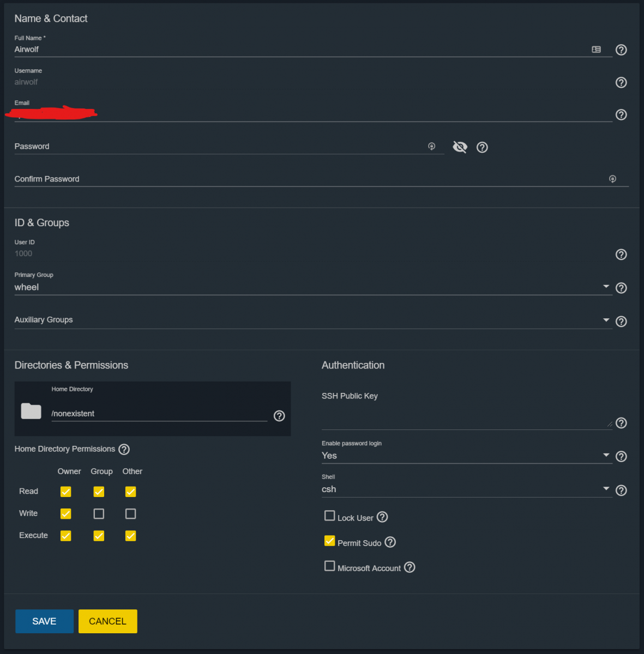644x654 pixels.
Task: Open the Shell csh dropdown
Action: [467, 489]
